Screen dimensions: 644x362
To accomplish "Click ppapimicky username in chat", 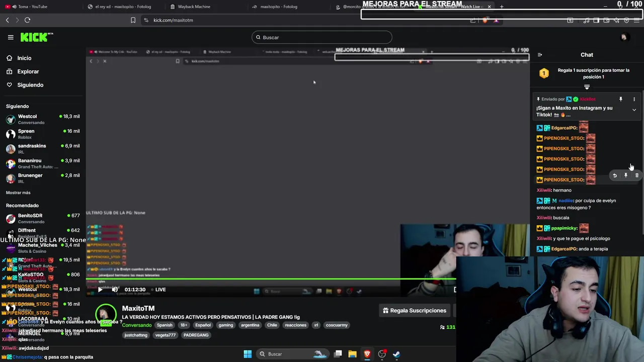I will pyautogui.click(x=564, y=228).
